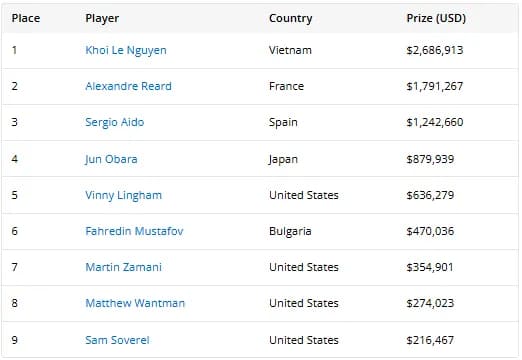Open the Matthew Wantman link
Image resolution: width=522 pixels, height=360 pixels.
tap(135, 303)
